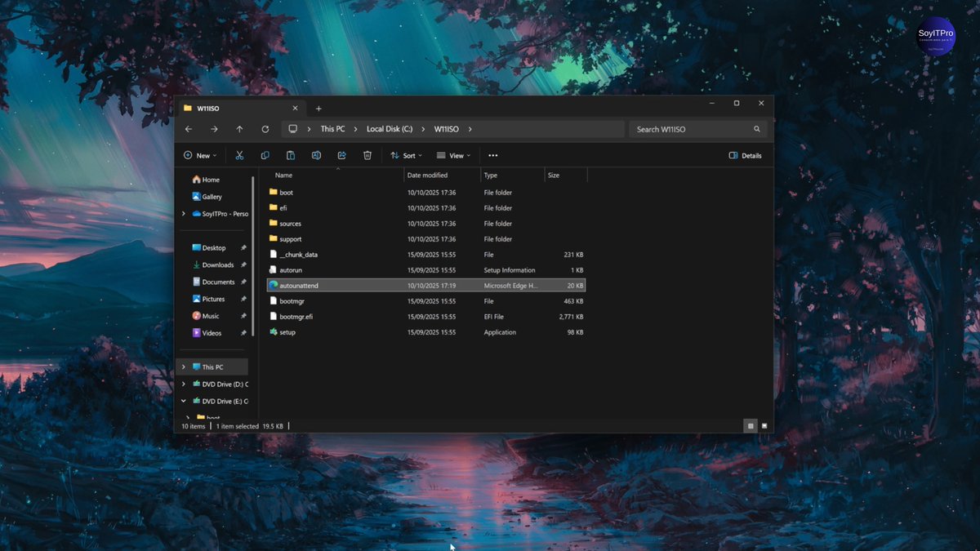Select the This PC tree item
This screenshot has height=551, width=980.
click(x=212, y=367)
